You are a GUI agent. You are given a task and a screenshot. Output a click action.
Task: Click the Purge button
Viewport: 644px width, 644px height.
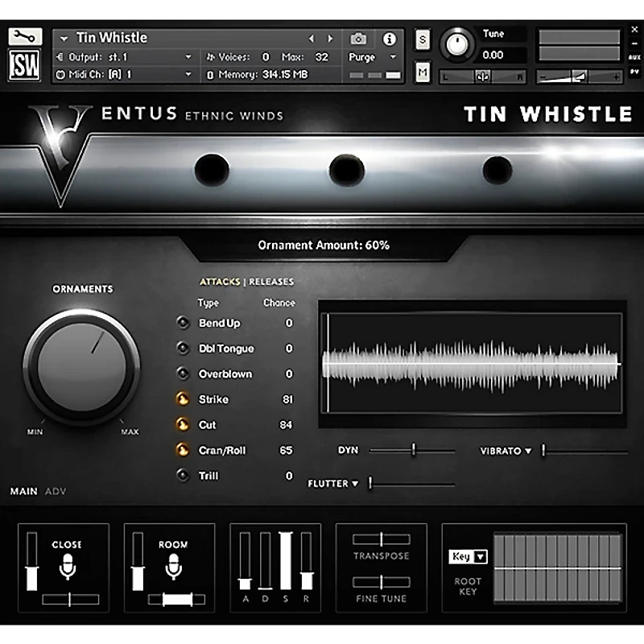pos(362,58)
